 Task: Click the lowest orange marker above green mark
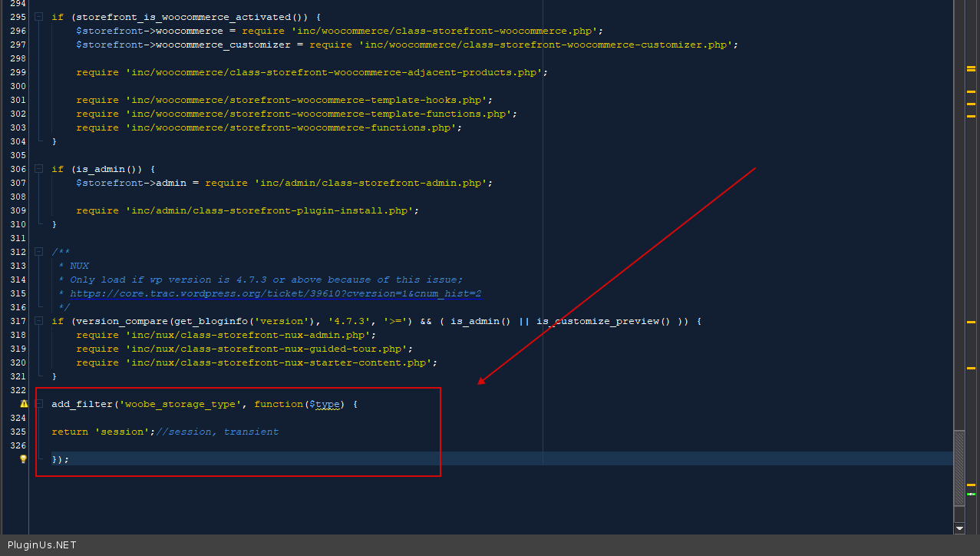971,485
